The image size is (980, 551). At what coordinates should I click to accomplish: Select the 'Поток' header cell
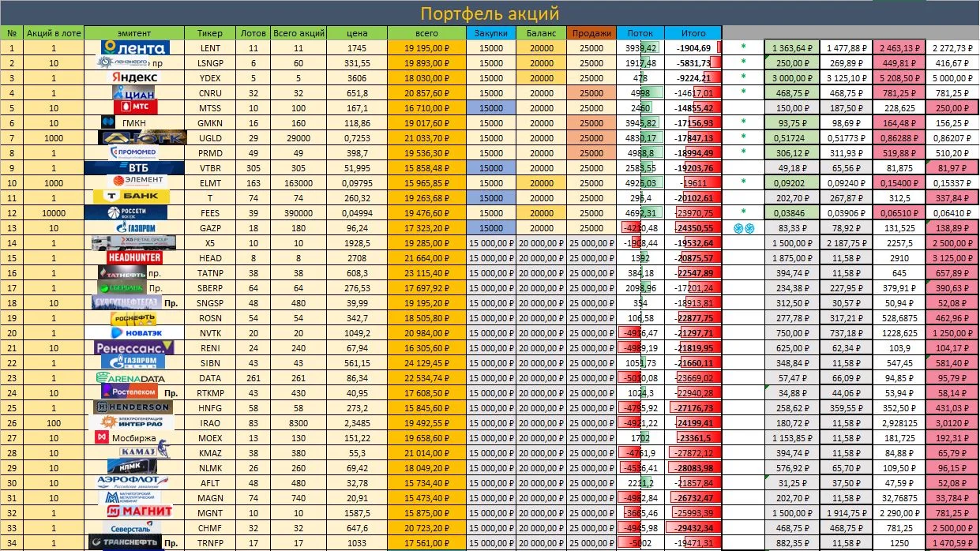point(640,33)
